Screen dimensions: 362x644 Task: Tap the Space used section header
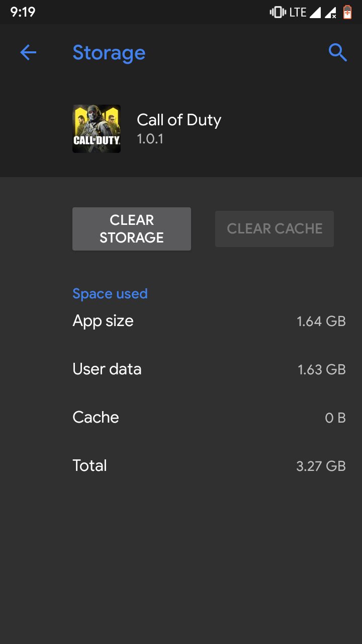(110, 294)
